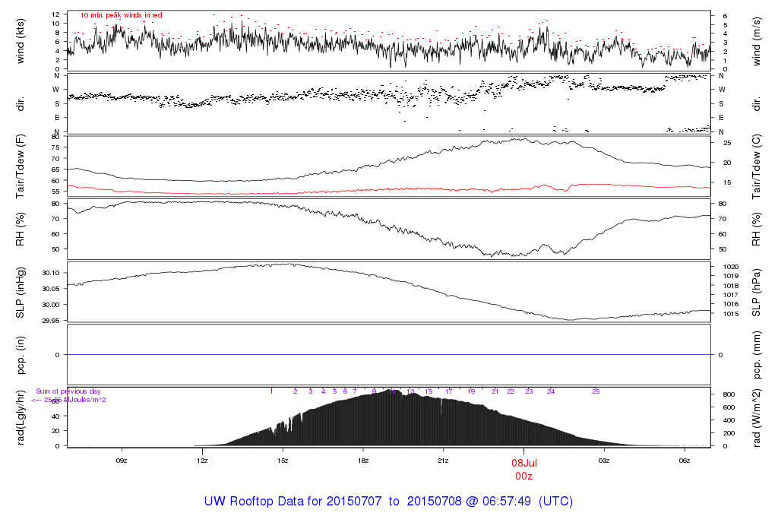Image resolution: width=778 pixels, height=532 pixels.
Task: Click the 'pcp. (in)' axis label
Action: (x=21, y=355)
